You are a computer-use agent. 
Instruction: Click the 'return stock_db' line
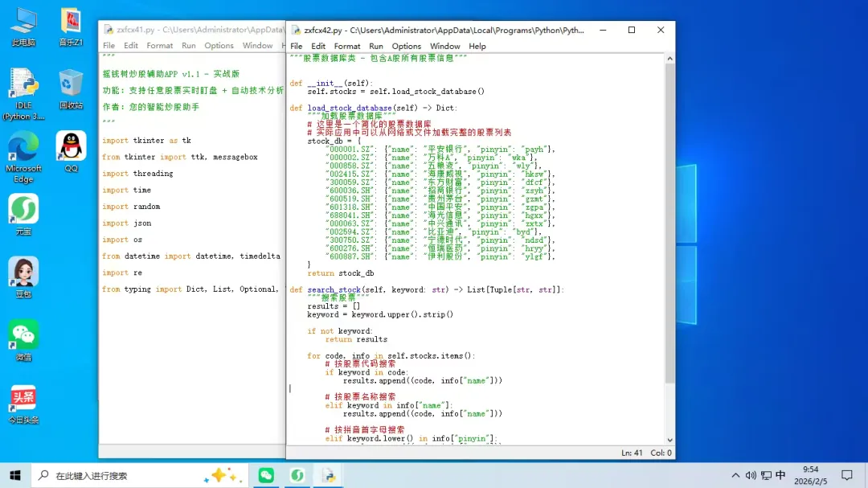[x=341, y=273]
